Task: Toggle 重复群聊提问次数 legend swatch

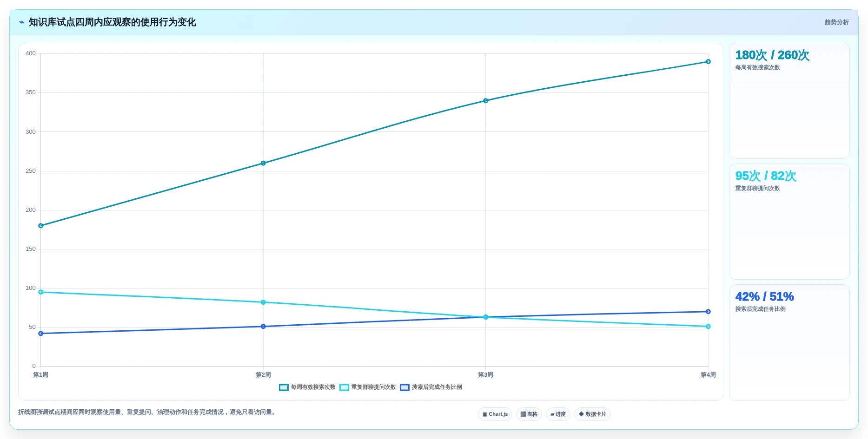Action: [x=344, y=387]
